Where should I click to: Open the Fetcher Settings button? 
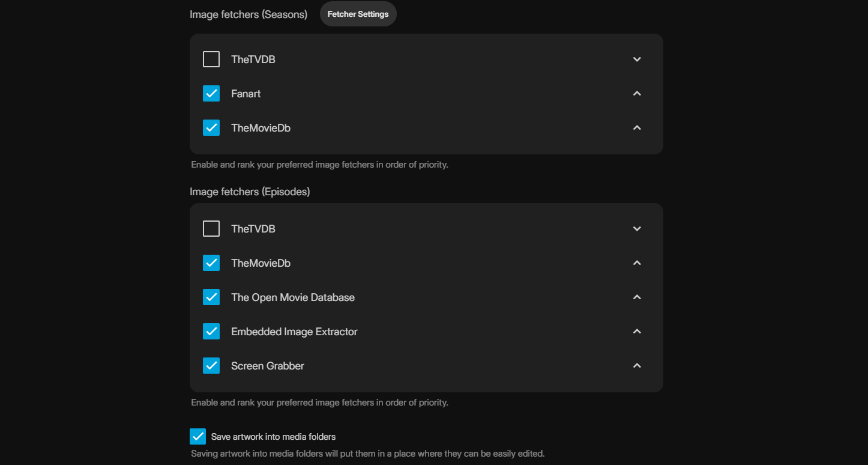pos(358,14)
